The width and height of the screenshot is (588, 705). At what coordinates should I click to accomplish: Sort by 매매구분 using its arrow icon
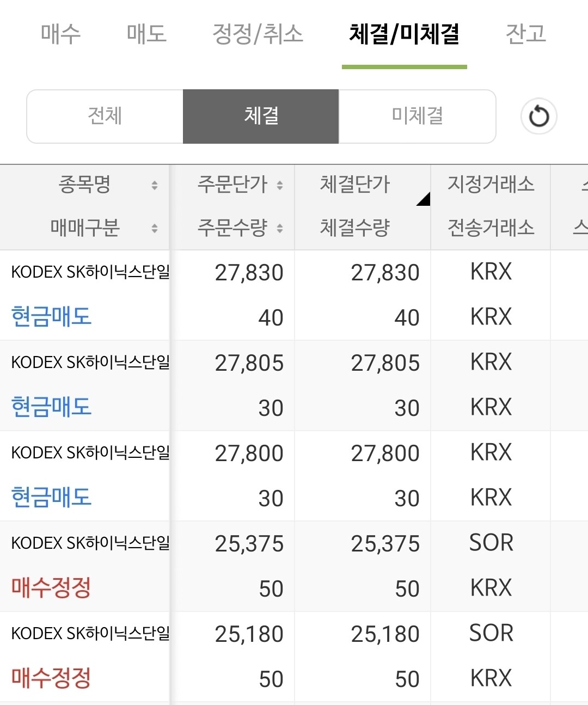click(155, 228)
